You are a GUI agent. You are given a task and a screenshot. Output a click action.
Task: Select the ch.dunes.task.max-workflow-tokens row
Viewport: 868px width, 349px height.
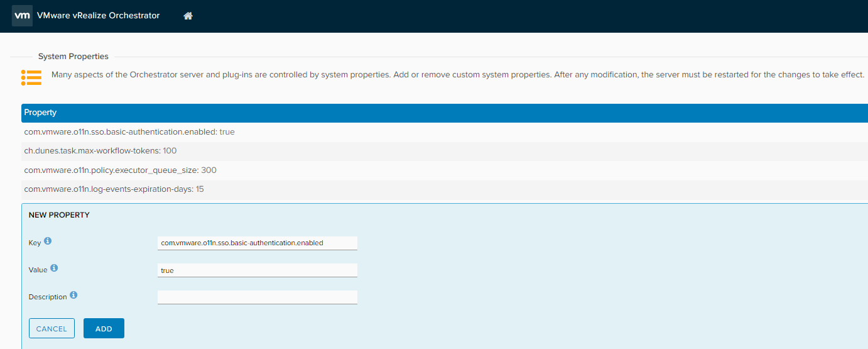point(100,151)
